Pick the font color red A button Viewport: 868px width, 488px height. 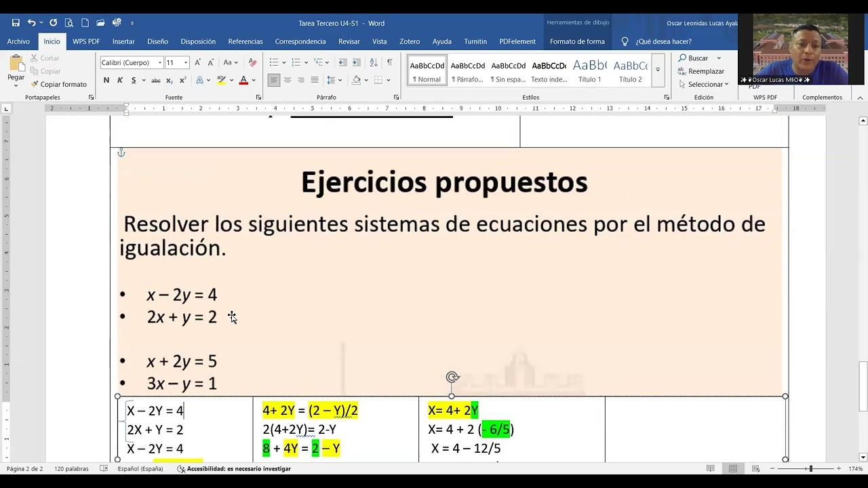point(243,80)
